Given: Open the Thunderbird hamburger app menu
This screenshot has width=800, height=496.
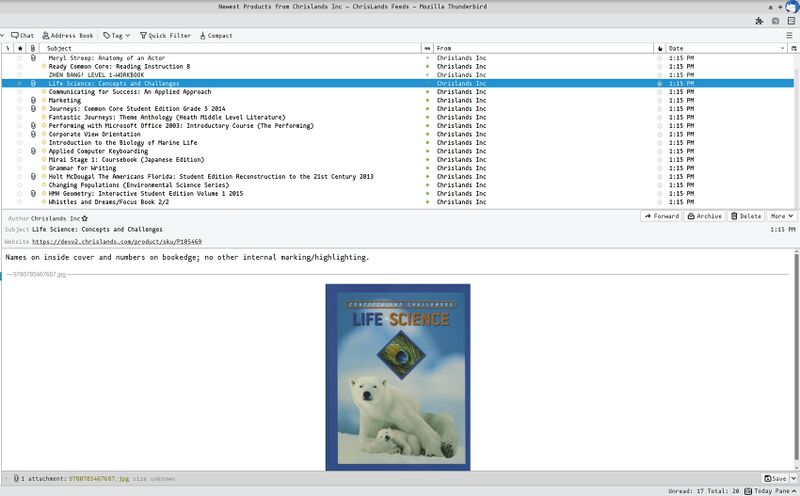Looking at the screenshot, I should coord(789,35).
